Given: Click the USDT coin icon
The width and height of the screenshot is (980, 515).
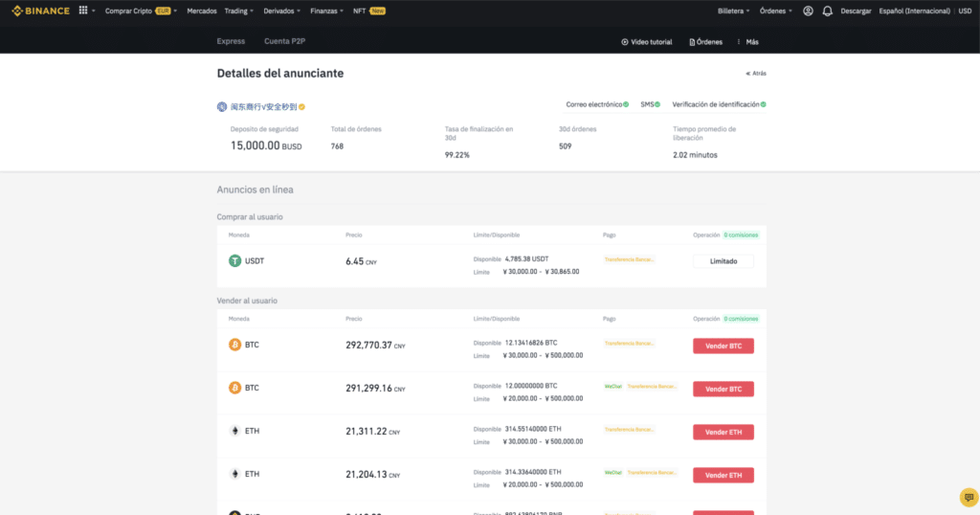Looking at the screenshot, I should tap(235, 261).
